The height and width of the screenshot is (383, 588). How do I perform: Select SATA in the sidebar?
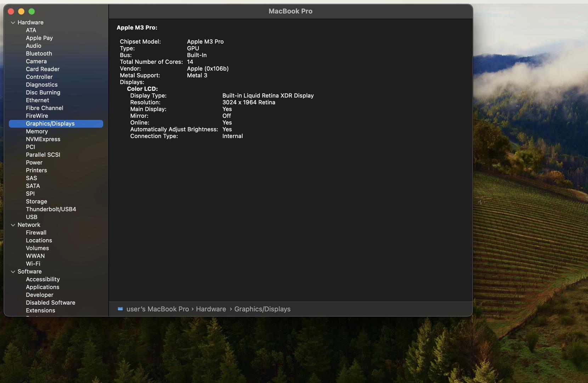click(x=33, y=186)
